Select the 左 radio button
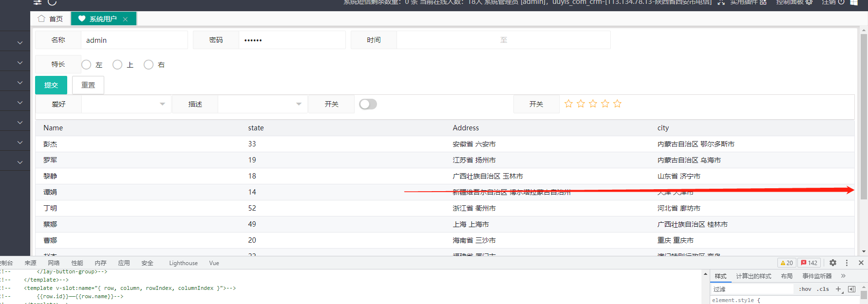Image resolution: width=868 pixels, height=304 pixels. pyautogui.click(x=86, y=65)
